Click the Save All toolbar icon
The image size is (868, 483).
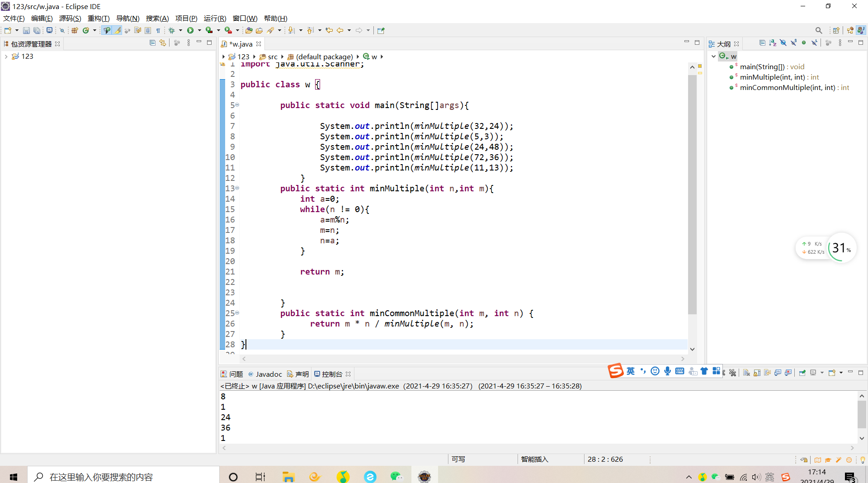pyautogui.click(x=37, y=30)
